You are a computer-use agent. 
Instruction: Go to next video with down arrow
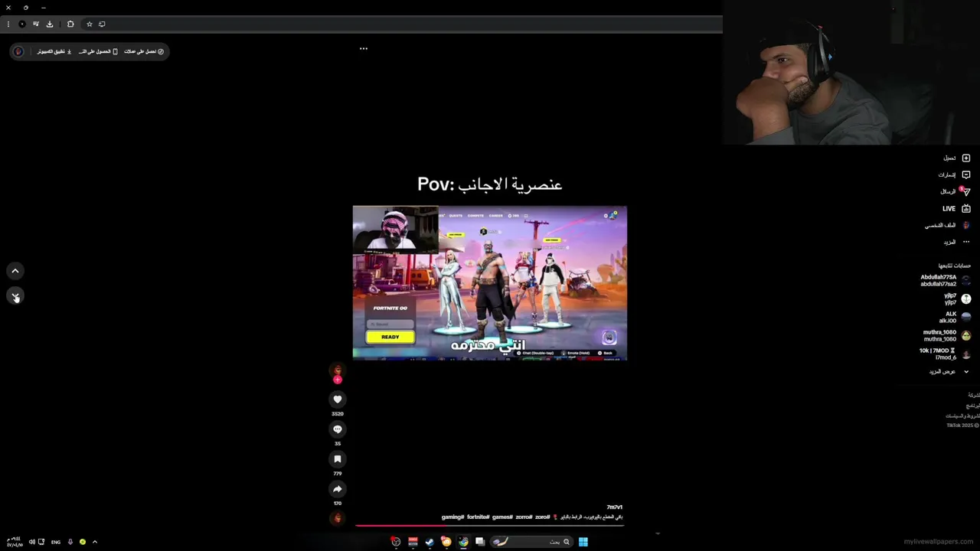(15, 296)
